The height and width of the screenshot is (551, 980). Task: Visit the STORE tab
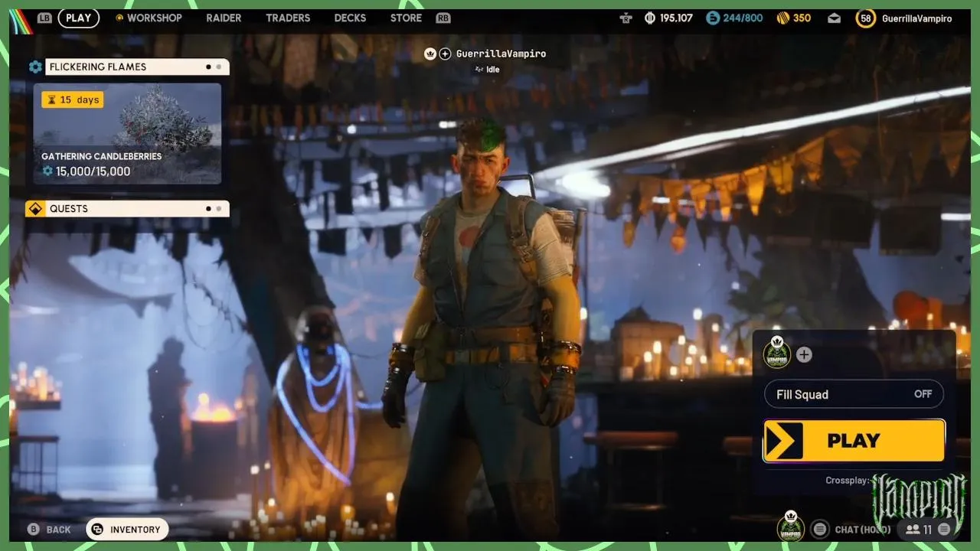point(406,18)
